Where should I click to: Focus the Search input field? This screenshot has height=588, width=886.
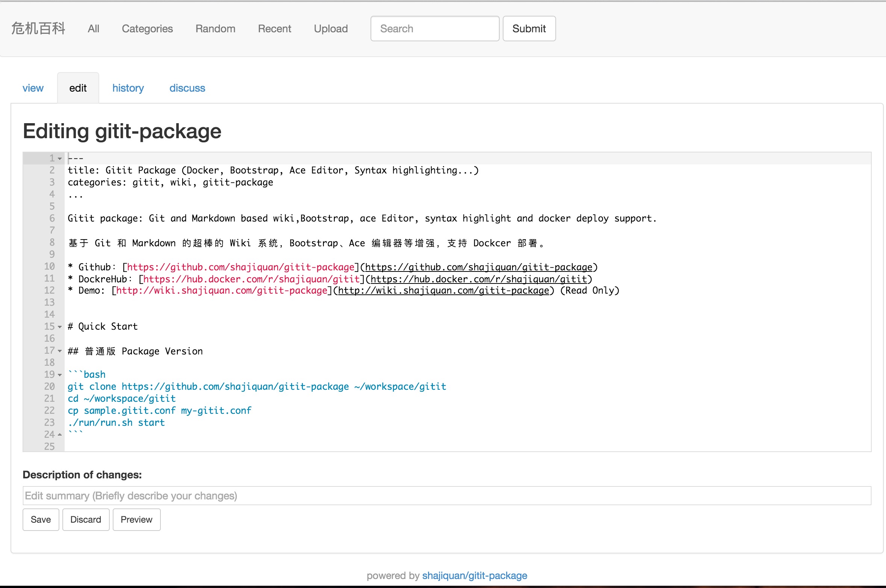pos(435,29)
